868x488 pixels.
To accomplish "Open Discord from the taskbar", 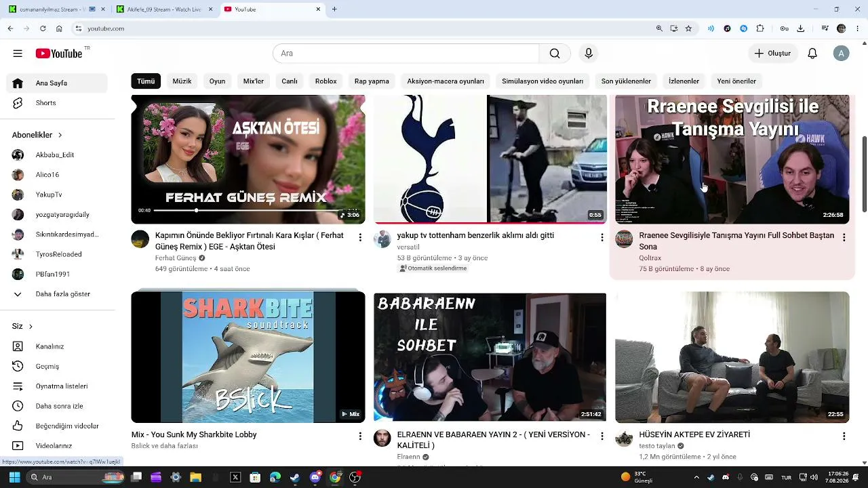I will pos(315,477).
